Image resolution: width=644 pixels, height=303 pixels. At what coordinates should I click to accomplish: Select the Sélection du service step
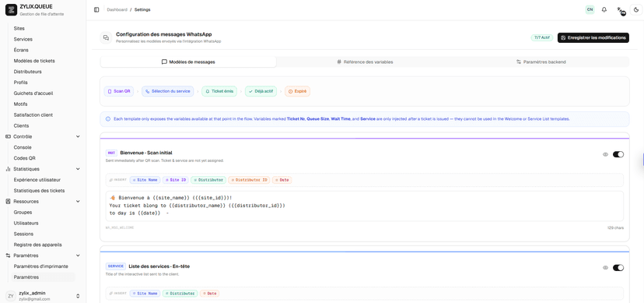point(168,91)
